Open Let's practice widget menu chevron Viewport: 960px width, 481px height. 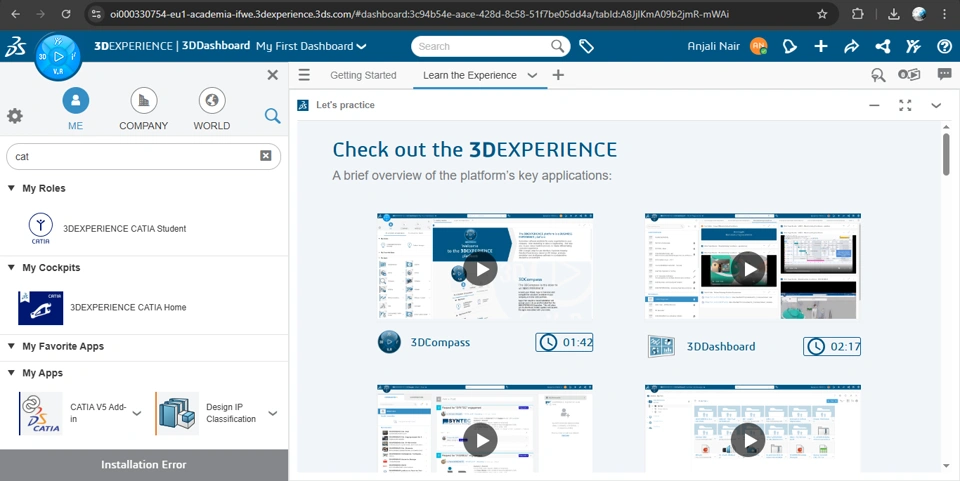pos(936,105)
